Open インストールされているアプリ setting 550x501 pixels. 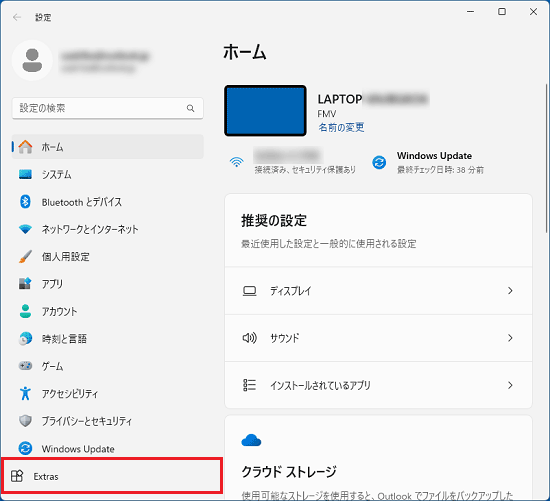[x=378, y=385]
